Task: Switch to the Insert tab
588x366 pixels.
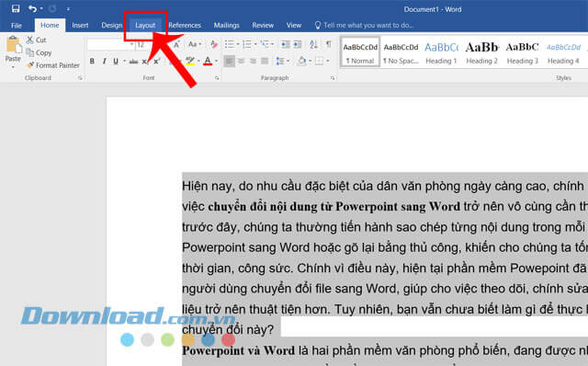Action: (x=80, y=25)
